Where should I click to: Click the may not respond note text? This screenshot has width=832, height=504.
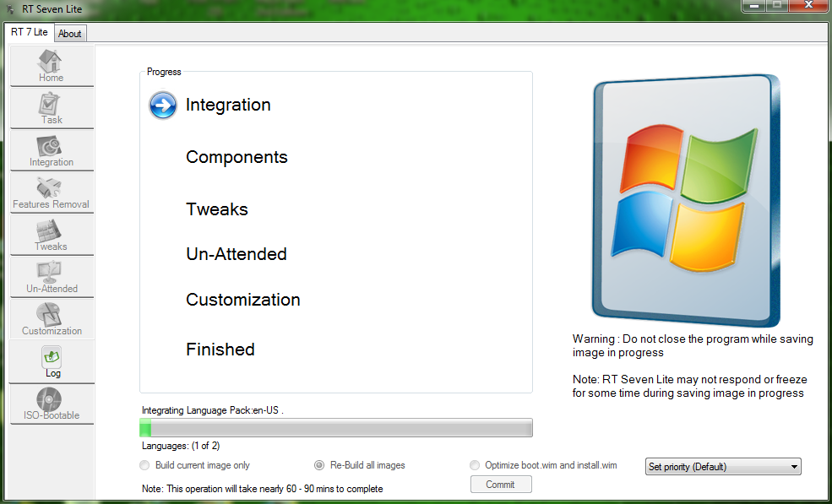689,386
